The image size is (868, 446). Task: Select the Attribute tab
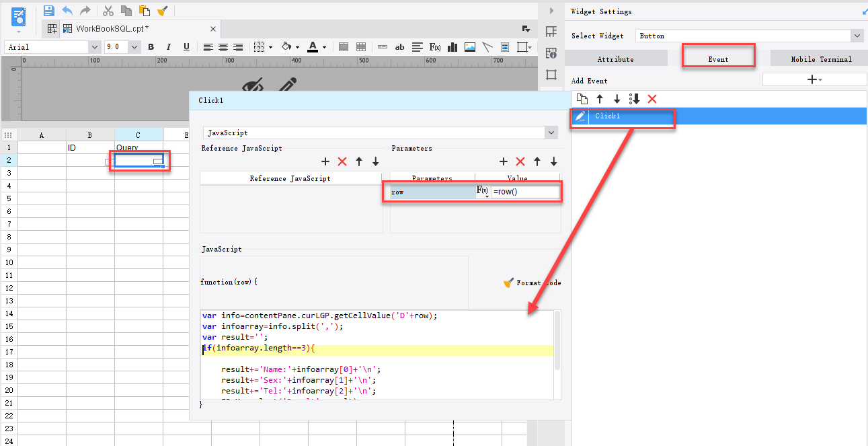(616, 58)
